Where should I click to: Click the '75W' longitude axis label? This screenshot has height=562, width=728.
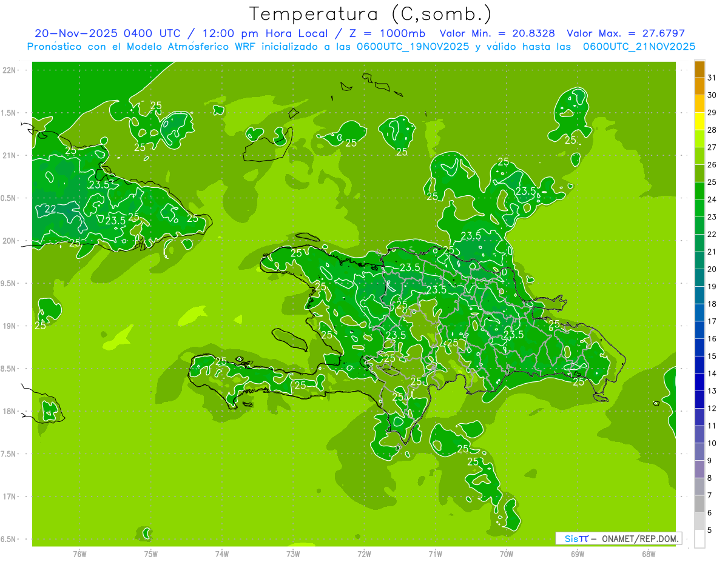pos(151,554)
